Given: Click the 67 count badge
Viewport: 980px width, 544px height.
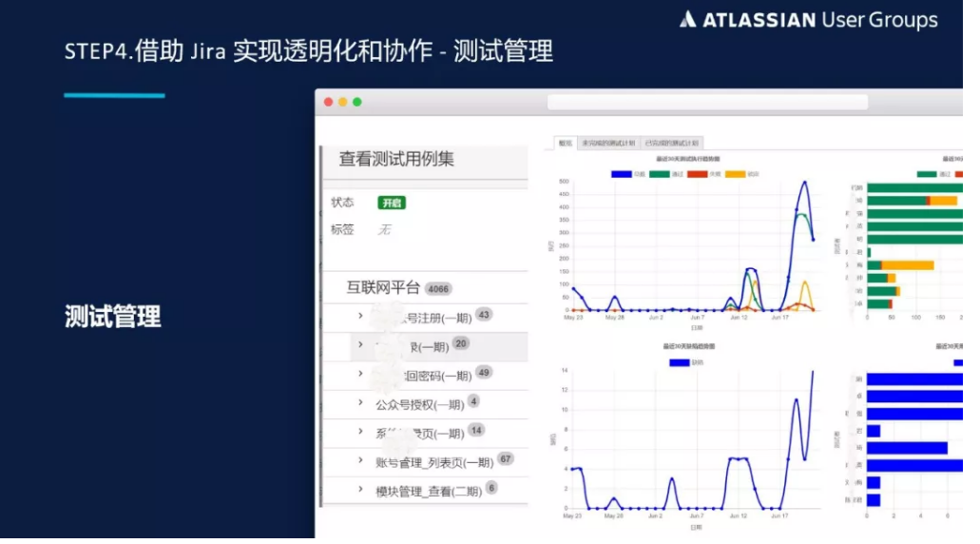Looking at the screenshot, I should coord(506,459).
